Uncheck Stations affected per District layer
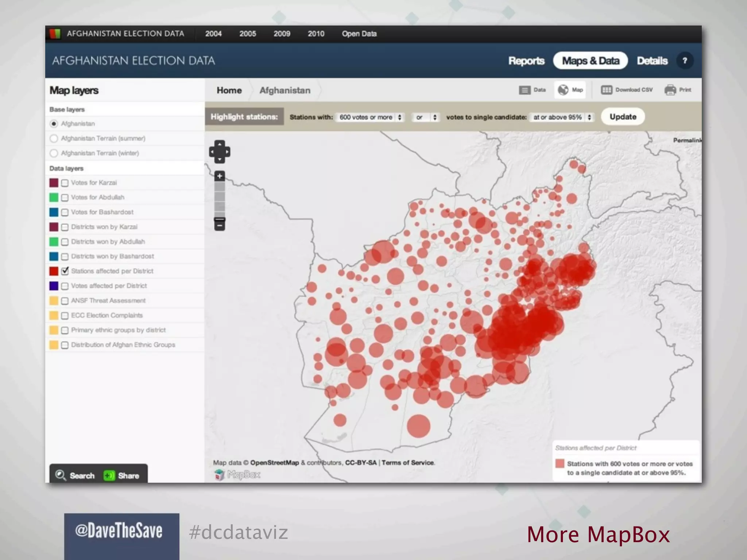This screenshot has width=747, height=560. (65, 271)
